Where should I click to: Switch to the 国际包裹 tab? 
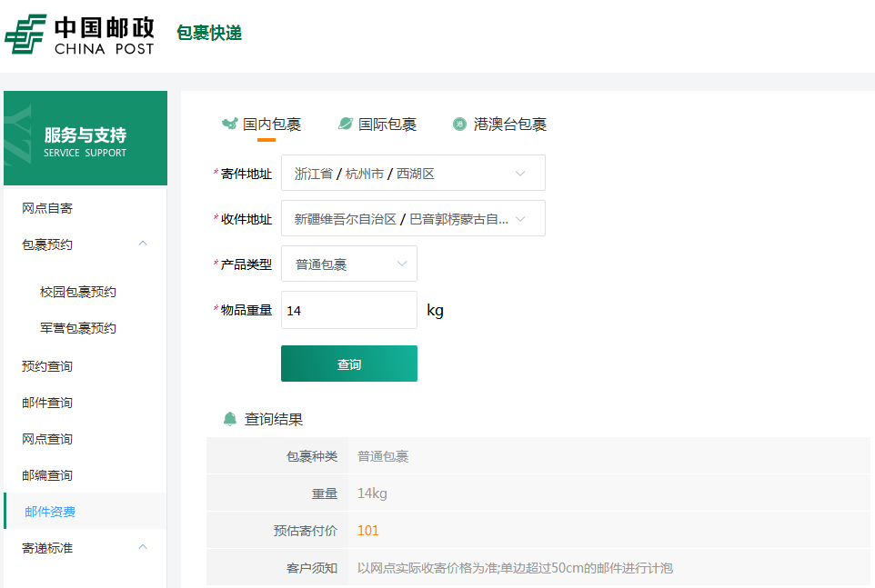click(387, 125)
